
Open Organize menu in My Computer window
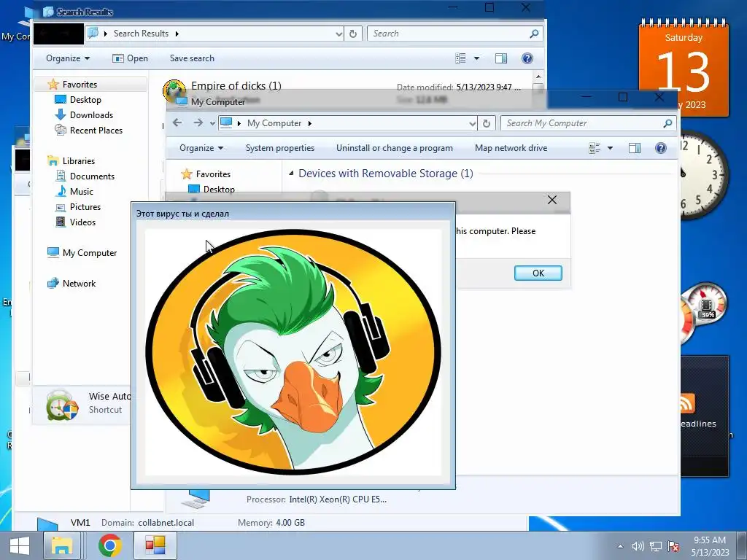pyautogui.click(x=201, y=147)
